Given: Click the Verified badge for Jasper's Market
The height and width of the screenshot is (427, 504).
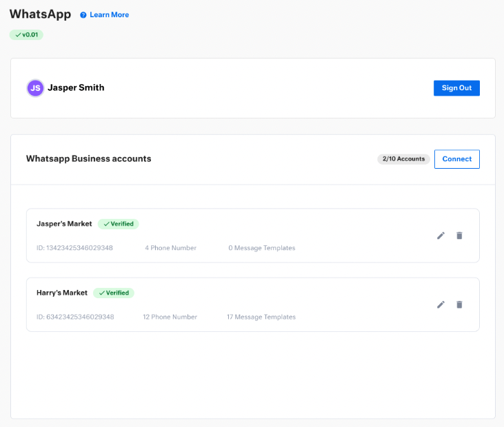Looking at the screenshot, I should coord(119,224).
